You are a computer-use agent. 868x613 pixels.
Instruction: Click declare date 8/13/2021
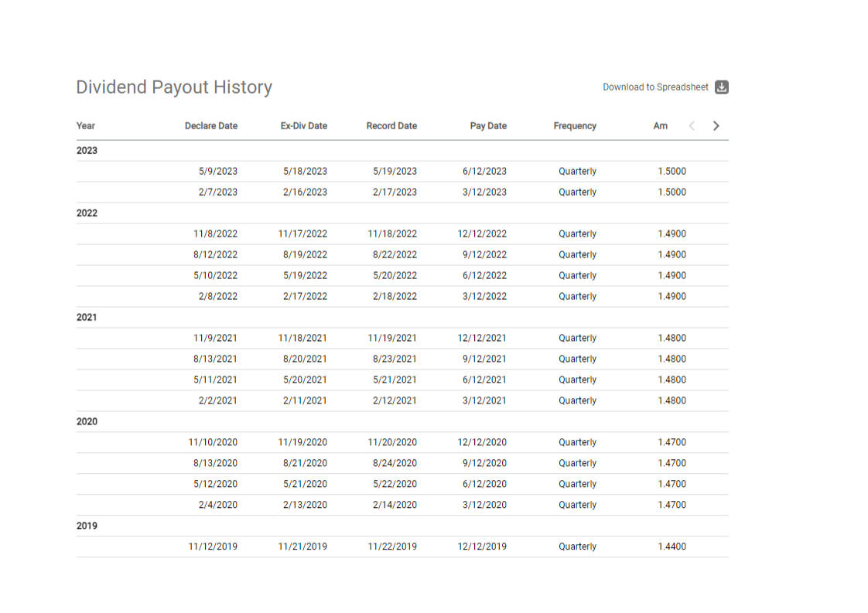coord(215,359)
